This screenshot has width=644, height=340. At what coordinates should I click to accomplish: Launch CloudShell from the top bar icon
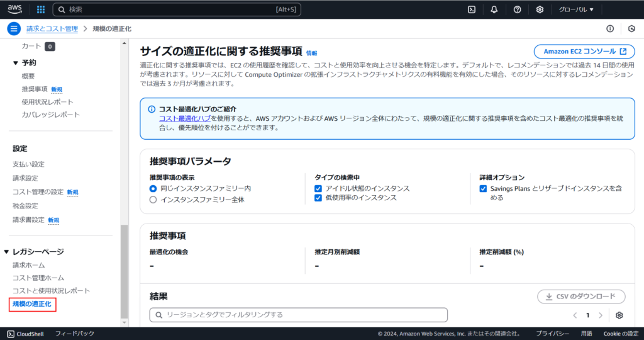tap(472, 9)
